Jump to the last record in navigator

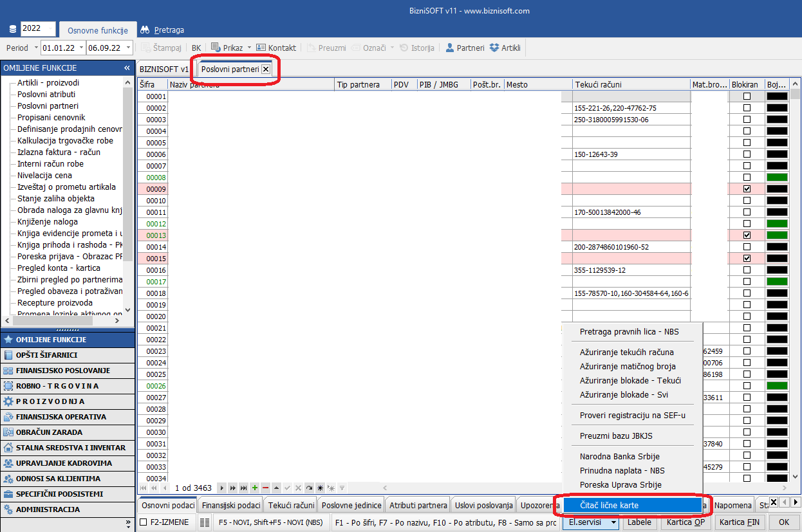pyautogui.click(x=243, y=488)
